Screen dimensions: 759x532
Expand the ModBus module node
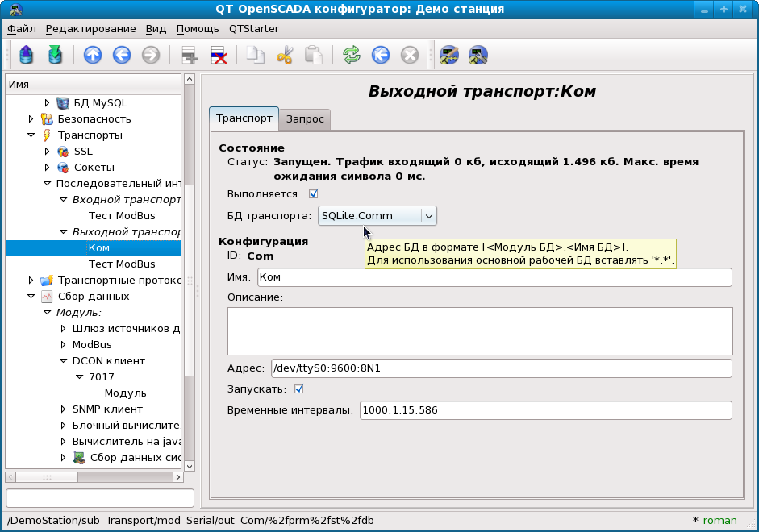click(64, 345)
